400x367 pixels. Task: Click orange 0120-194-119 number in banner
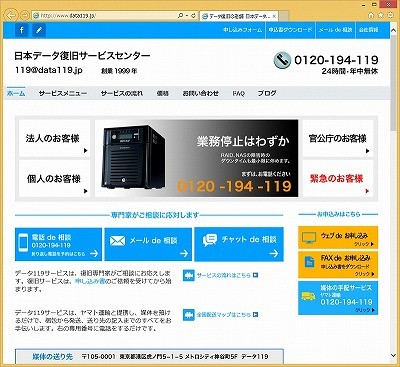coord(234,186)
